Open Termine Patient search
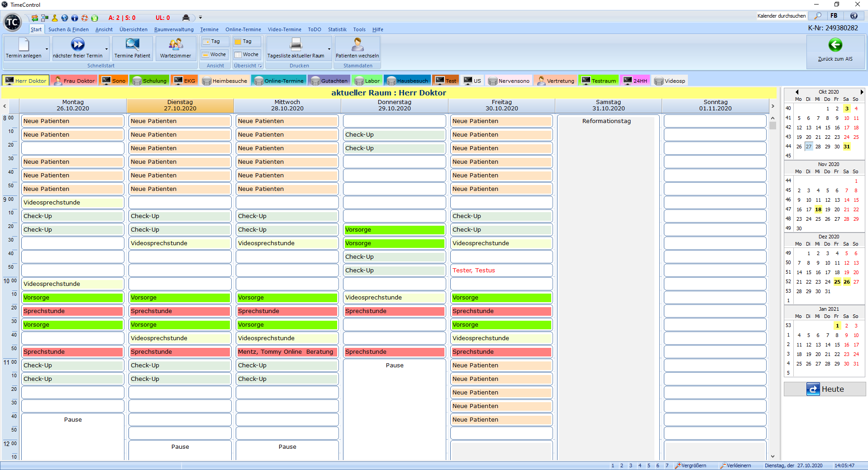This screenshot has width=868, height=470. click(x=132, y=45)
